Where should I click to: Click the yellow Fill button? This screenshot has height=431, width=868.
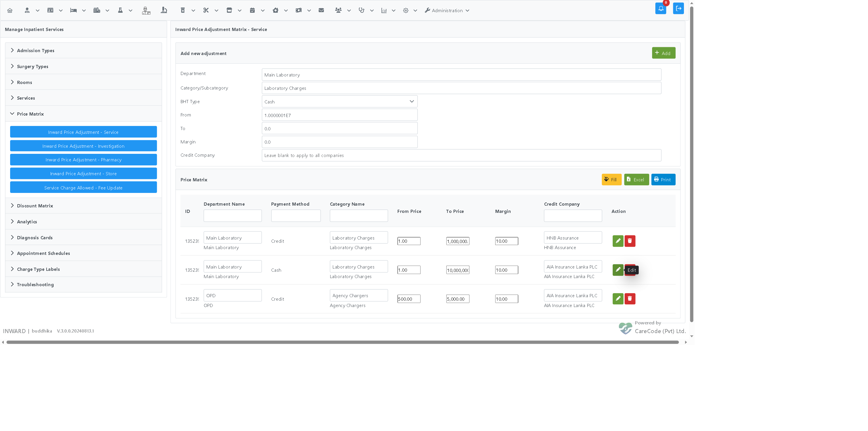(611, 180)
